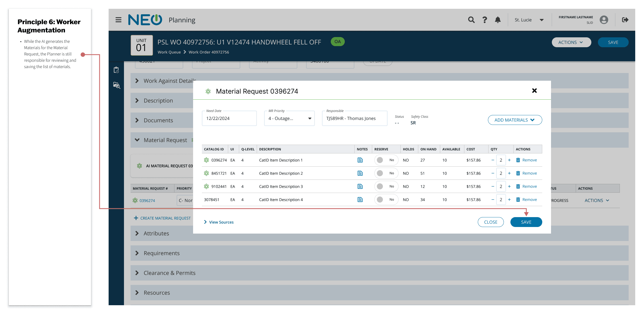Image resolution: width=644 pixels, height=314 pixels.
Task: Toggle reserve switch for catalog 3078451
Action: click(x=386, y=200)
